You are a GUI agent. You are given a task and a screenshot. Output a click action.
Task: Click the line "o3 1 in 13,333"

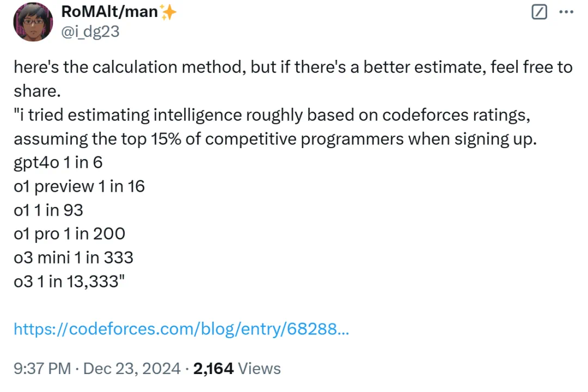(69, 281)
